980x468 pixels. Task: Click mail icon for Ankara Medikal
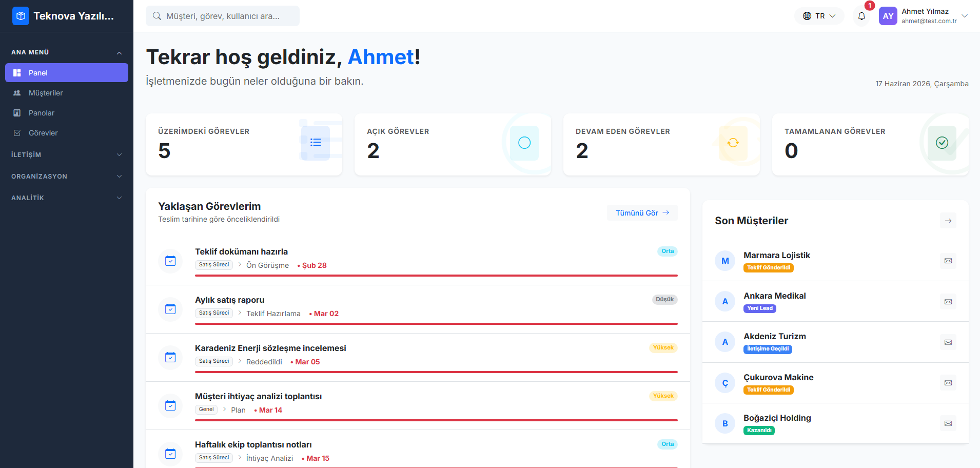(x=948, y=302)
